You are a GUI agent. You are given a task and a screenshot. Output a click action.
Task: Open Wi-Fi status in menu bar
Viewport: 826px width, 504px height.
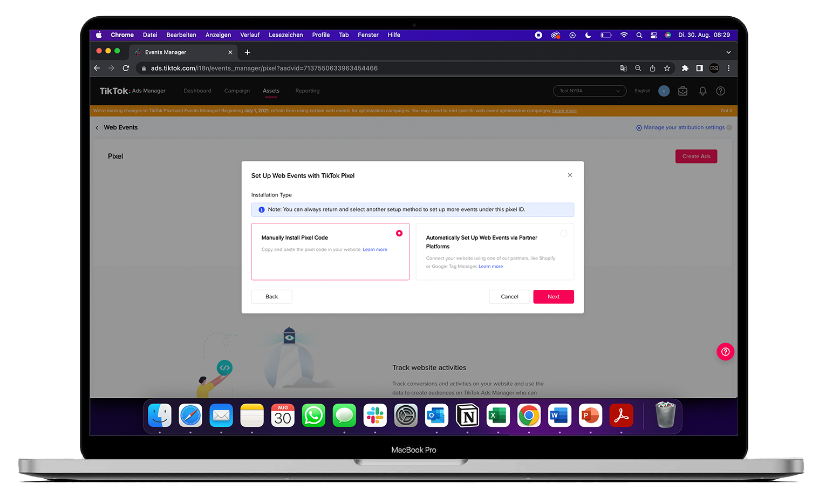[x=624, y=35]
